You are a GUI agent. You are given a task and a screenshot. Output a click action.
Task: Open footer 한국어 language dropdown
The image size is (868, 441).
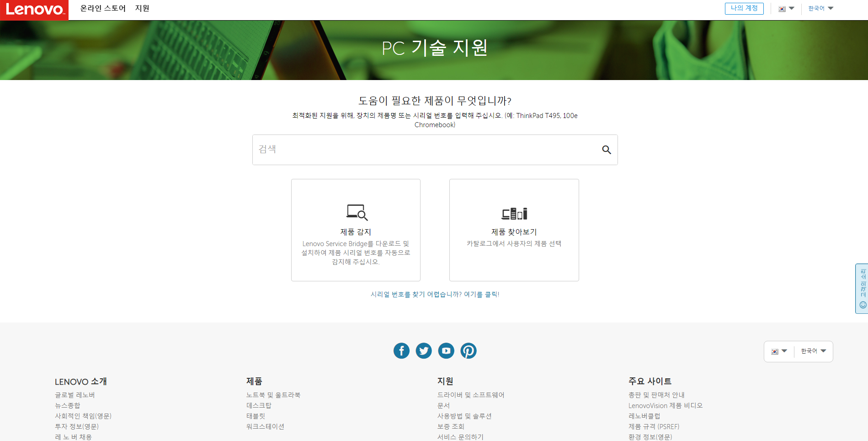(x=814, y=351)
